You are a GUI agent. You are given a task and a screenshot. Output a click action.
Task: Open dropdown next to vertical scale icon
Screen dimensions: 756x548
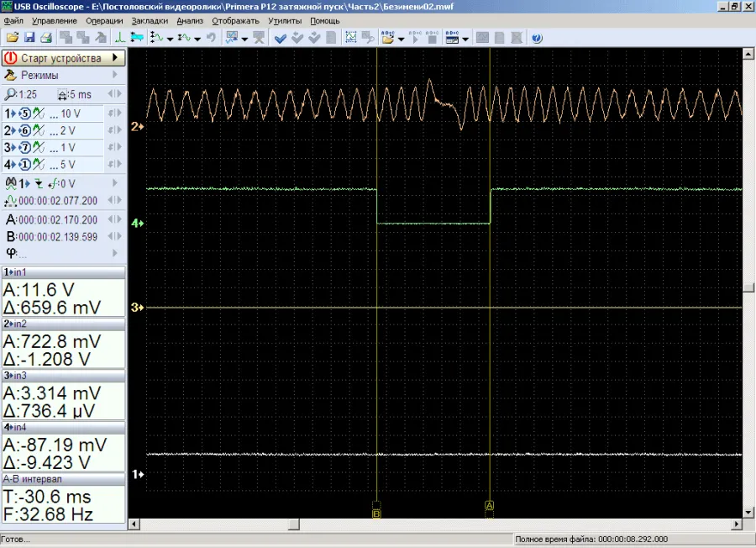170,39
